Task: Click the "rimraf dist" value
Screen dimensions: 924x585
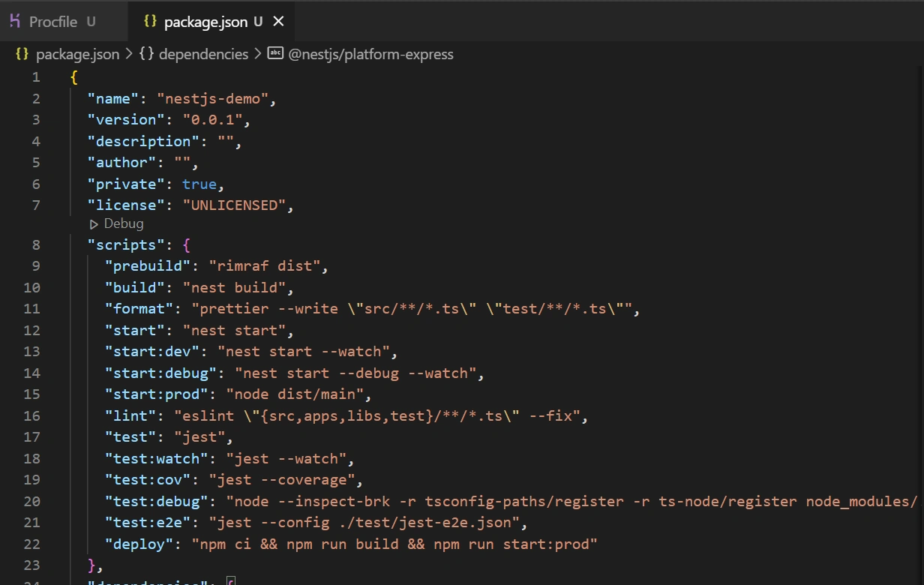Action: click(x=265, y=265)
